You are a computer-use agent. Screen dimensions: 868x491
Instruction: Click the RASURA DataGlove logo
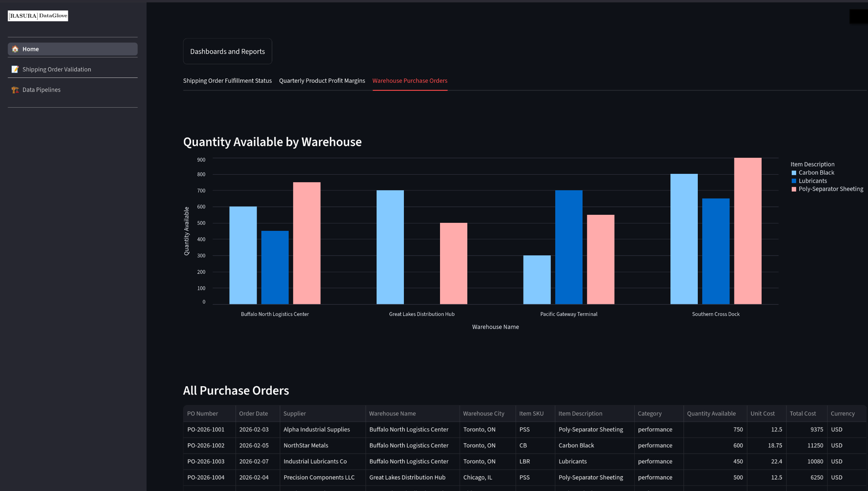[x=38, y=16]
